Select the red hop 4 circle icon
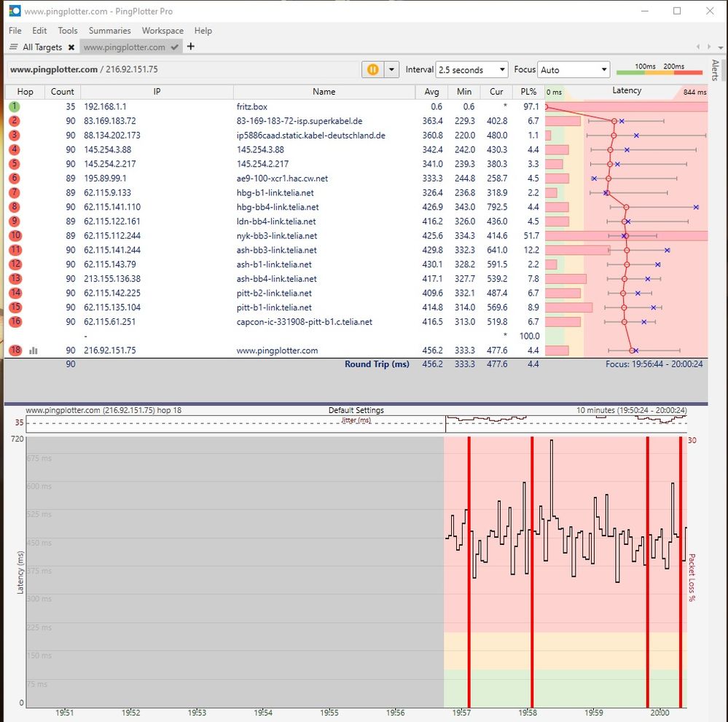The height and width of the screenshot is (722, 728). click(x=15, y=149)
